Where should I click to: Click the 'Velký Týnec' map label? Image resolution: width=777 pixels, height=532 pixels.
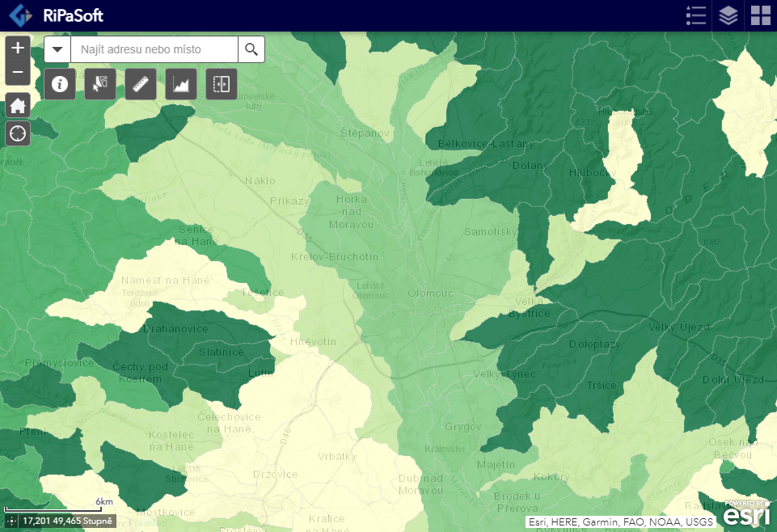point(505,374)
